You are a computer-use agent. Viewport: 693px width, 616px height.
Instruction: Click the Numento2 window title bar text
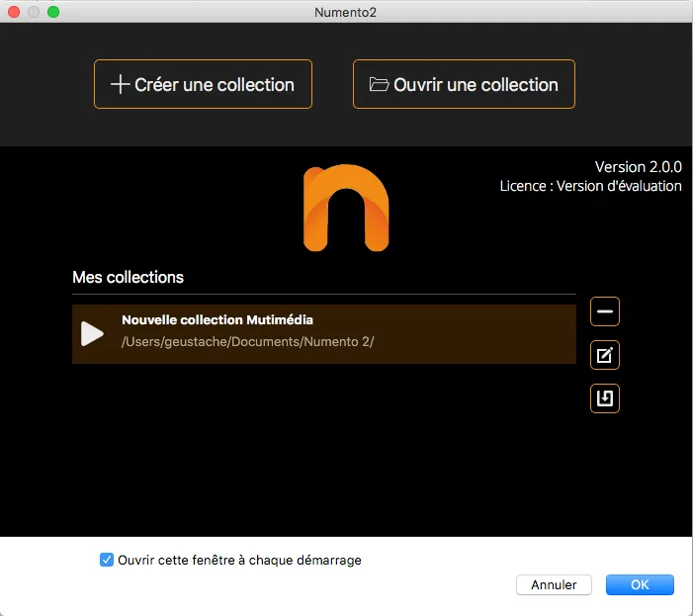point(346,12)
